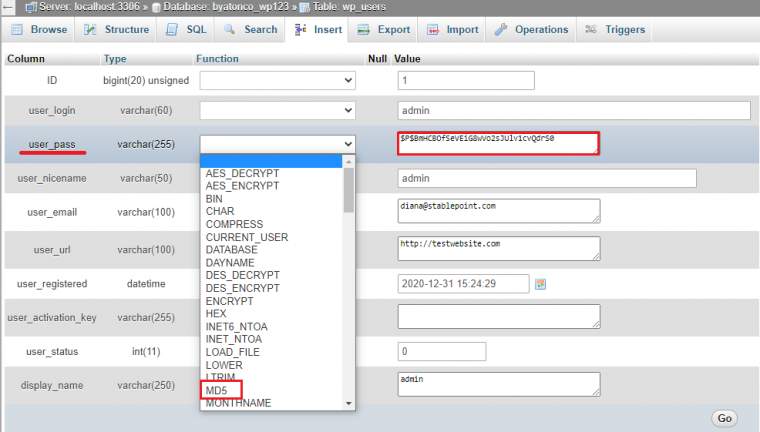The image size is (760, 432).
Task: Open the Import tab
Action: 452,30
